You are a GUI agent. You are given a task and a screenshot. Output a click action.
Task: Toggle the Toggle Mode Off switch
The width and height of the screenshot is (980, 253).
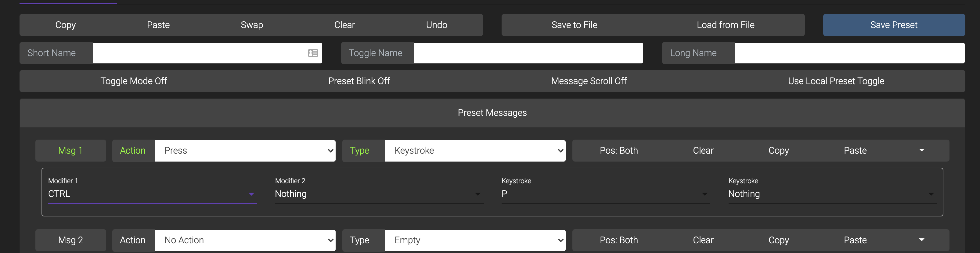click(x=134, y=81)
